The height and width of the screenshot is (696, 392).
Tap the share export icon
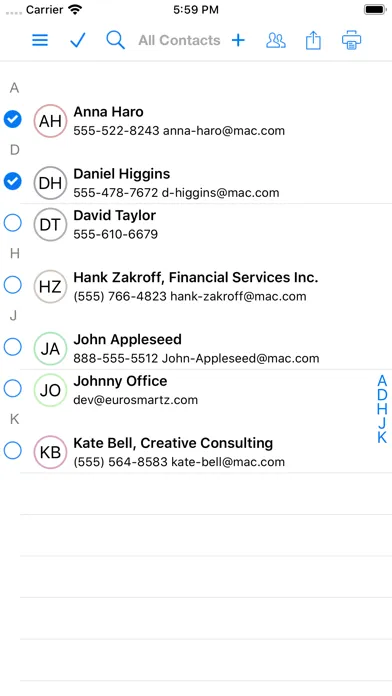click(313, 40)
